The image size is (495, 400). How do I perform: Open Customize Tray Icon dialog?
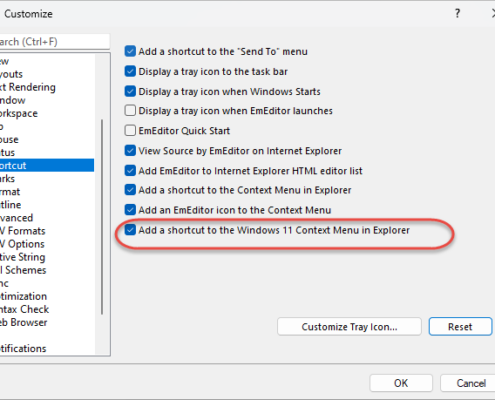click(x=349, y=327)
